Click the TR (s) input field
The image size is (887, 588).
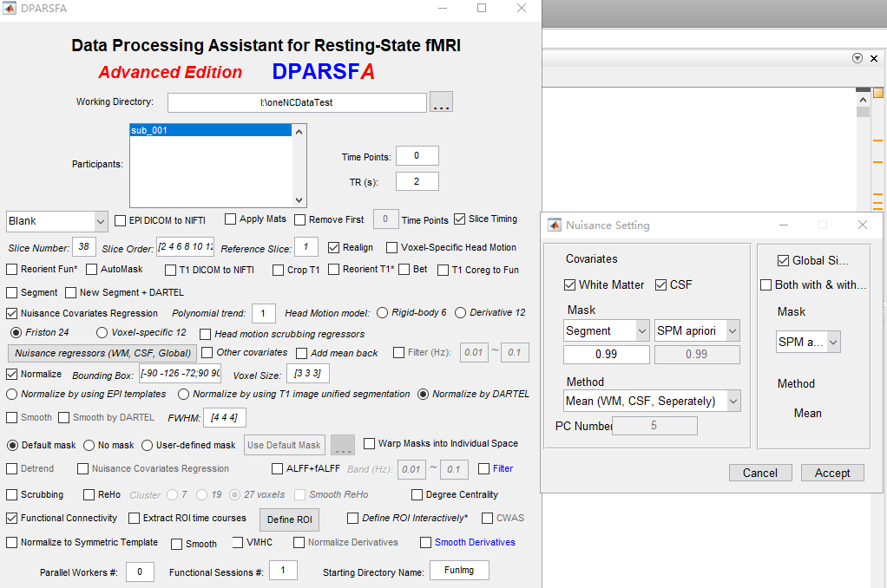tap(417, 181)
